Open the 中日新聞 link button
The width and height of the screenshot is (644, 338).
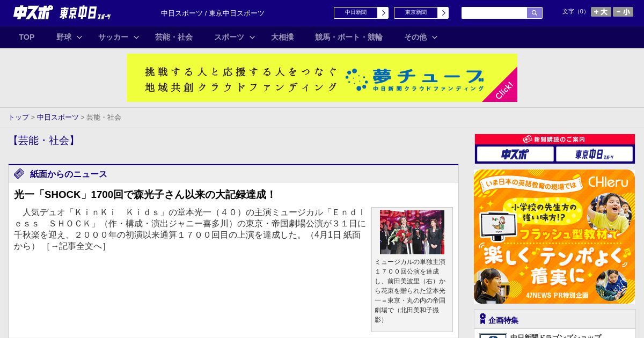tap(355, 12)
